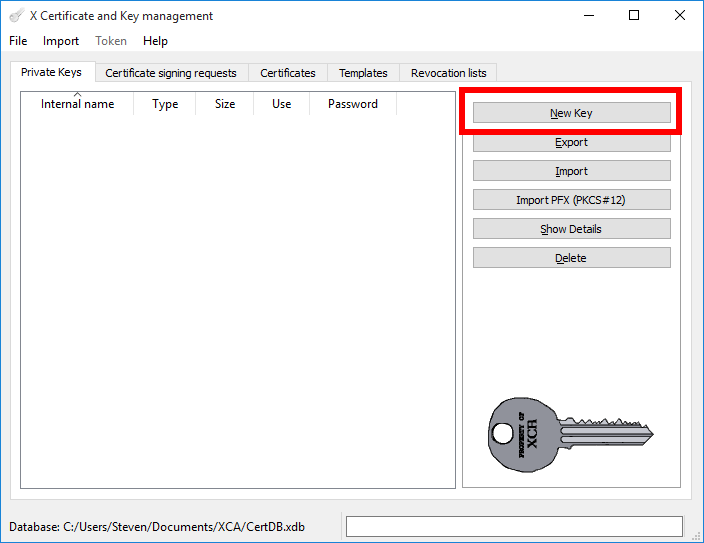Click the search field in status bar
Viewport: 704px width, 543px height.
[514, 527]
